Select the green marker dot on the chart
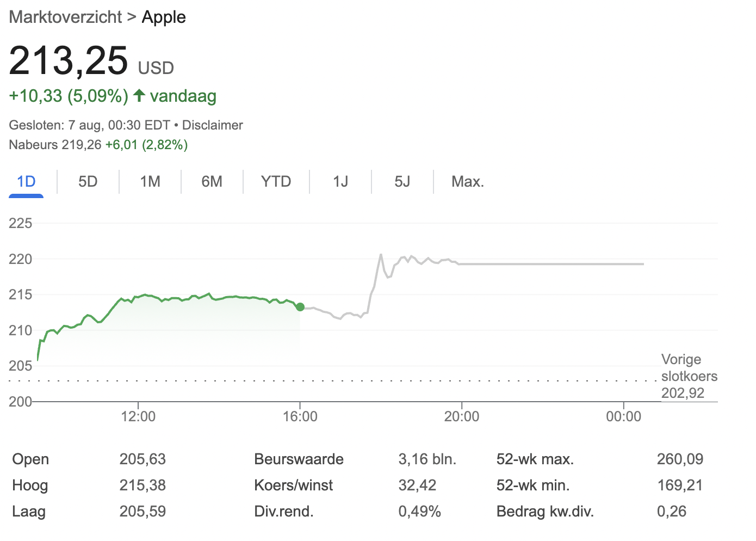Image resolution: width=756 pixels, height=541 pixels. point(300,307)
